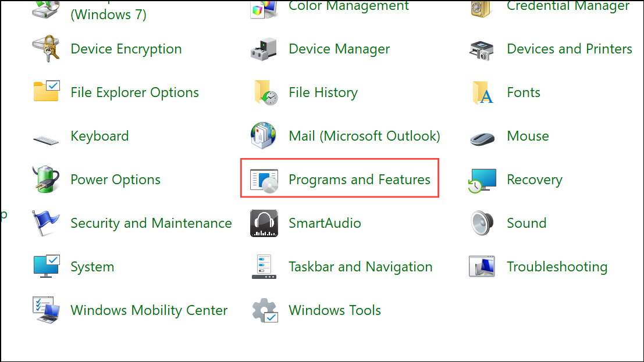
Task: Adjust Mouse settings
Action: 528,136
